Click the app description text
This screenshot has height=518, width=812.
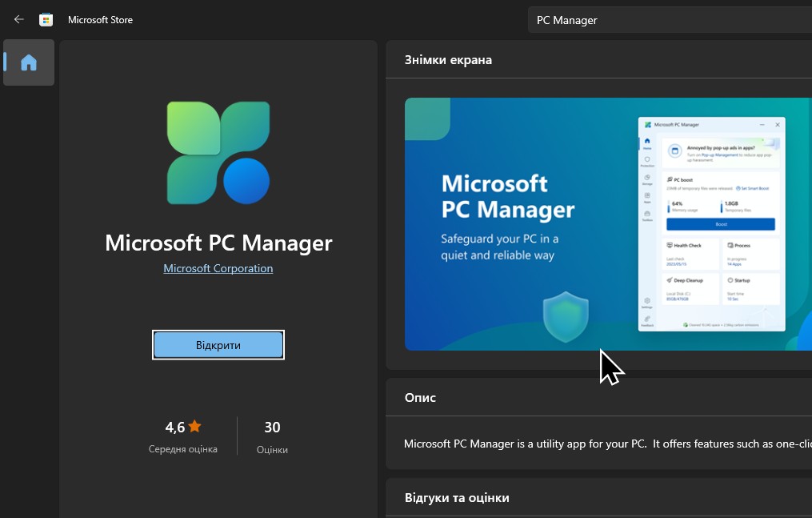point(607,444)
